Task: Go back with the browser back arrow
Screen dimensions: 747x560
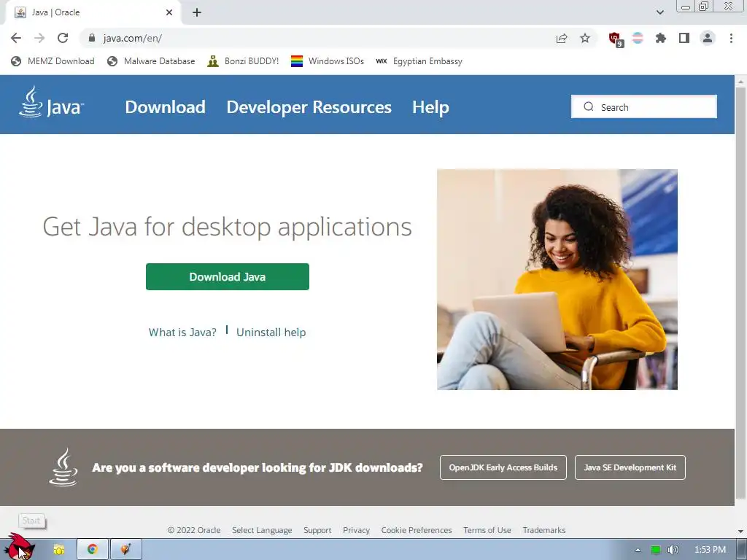Action: tap(16, 38)
